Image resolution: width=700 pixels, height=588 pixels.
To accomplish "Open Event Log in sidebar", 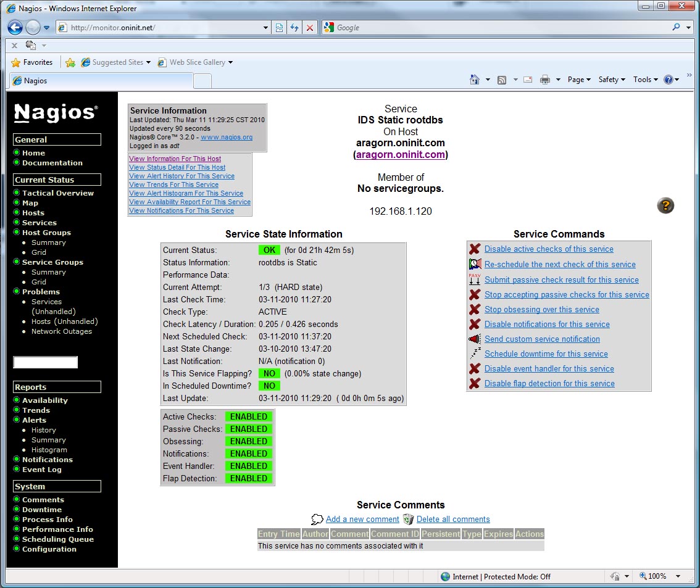I will [42, 470].
